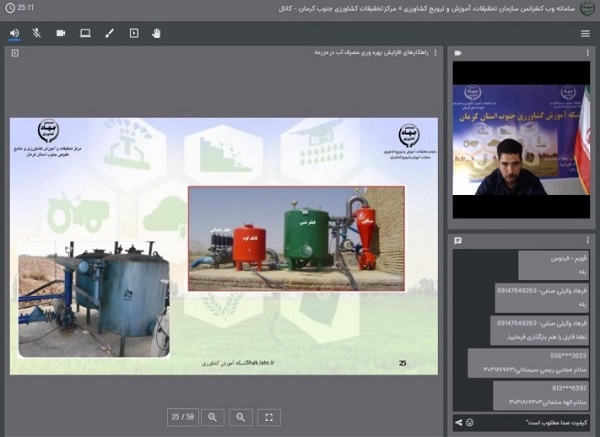The width and height of the screenshot is (600, 437).
Task: Unmute the microphone
Action: click(37, 33)
